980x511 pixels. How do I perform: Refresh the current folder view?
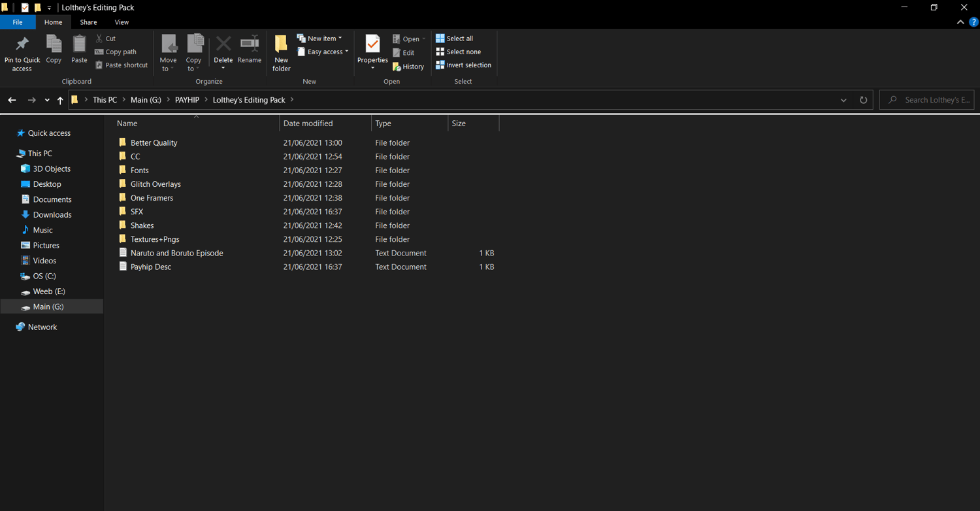863,100
